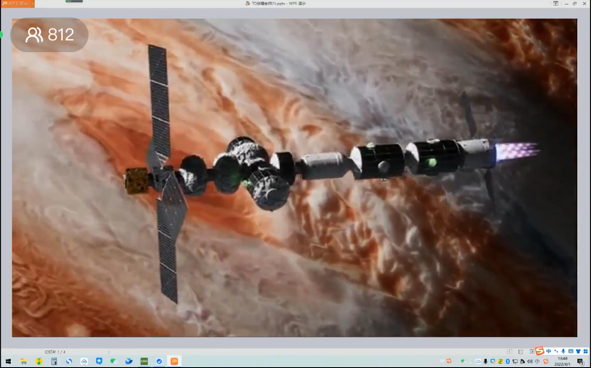Open the volume control in system tray

point(530,361)
